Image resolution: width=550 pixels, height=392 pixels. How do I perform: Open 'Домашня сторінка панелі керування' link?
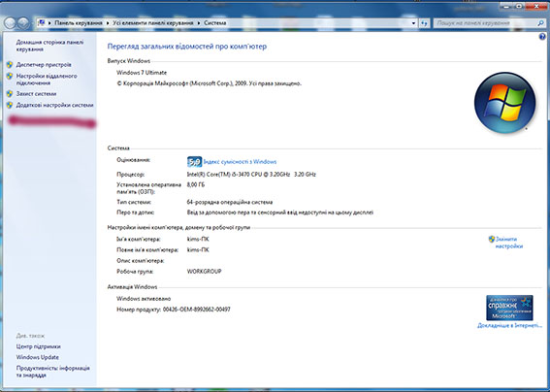click(x=49, y=46)
